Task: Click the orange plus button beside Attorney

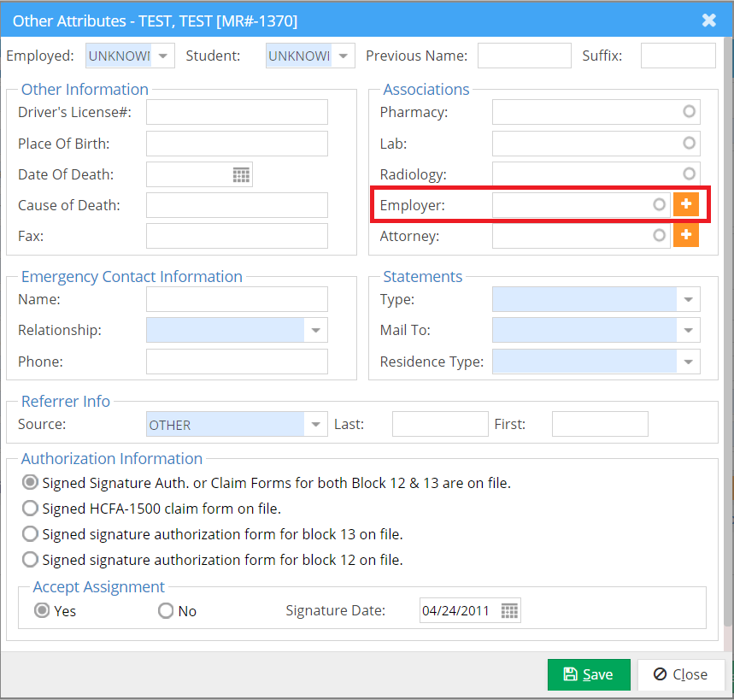Action: 685,235
